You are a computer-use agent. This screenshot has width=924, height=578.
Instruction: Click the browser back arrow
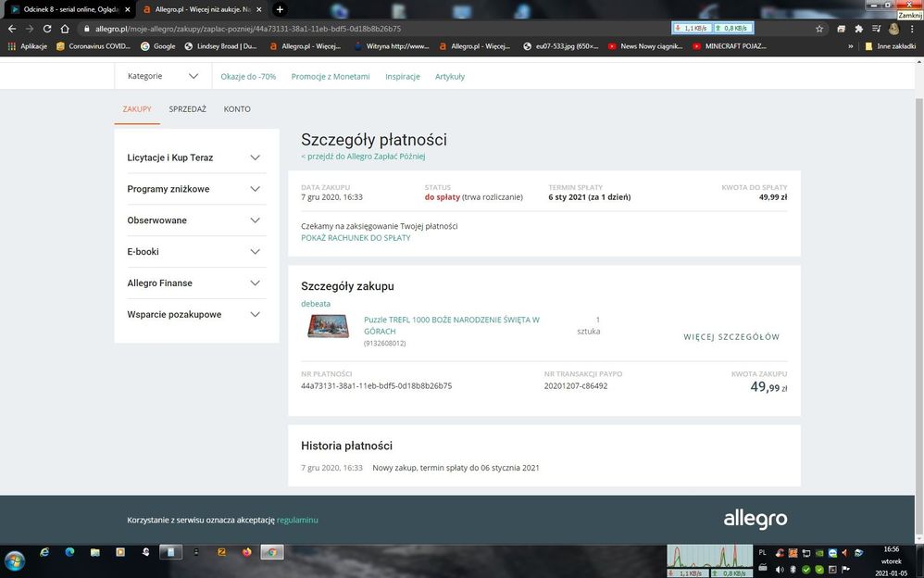click(12, 29)
